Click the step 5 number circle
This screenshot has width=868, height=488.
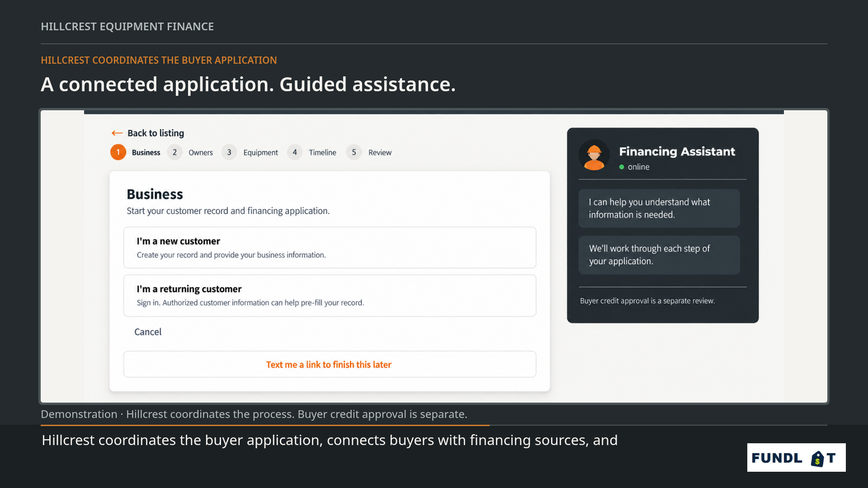354,152
